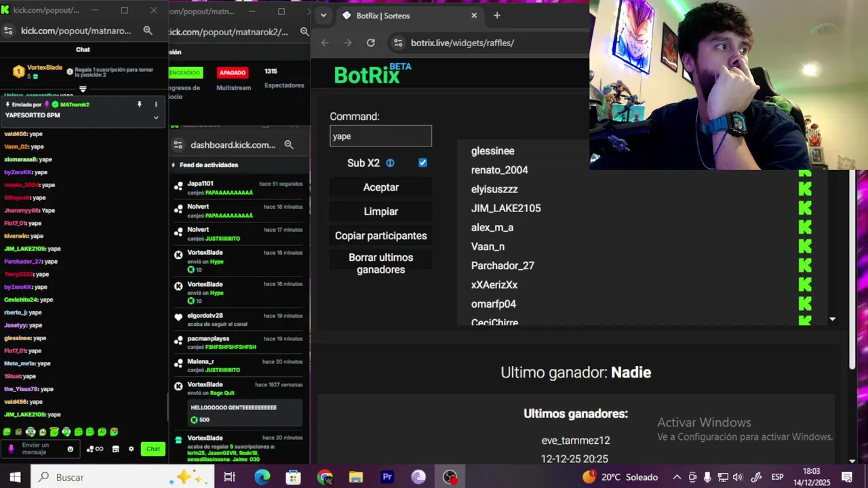Go back in BotRix browser
The width and height of the screenshot is (868, 488).
[x=325, y=43]
